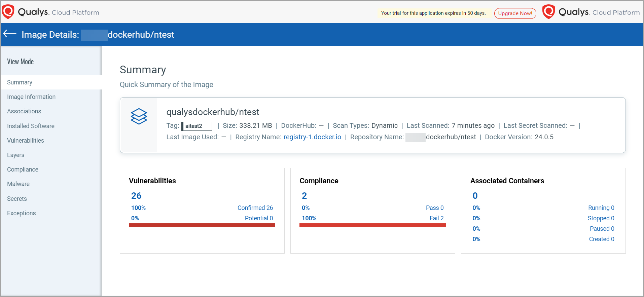Image resolution: width=644 pixels, height=297 pixels.
Task: Open the Summary view
Action: pyautogui.click(x=51, y=82)
